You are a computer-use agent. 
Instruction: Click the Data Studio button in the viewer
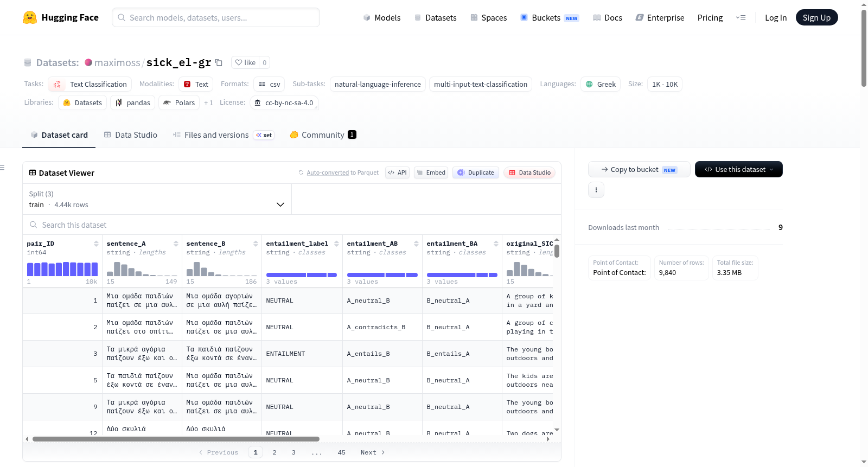529,172
